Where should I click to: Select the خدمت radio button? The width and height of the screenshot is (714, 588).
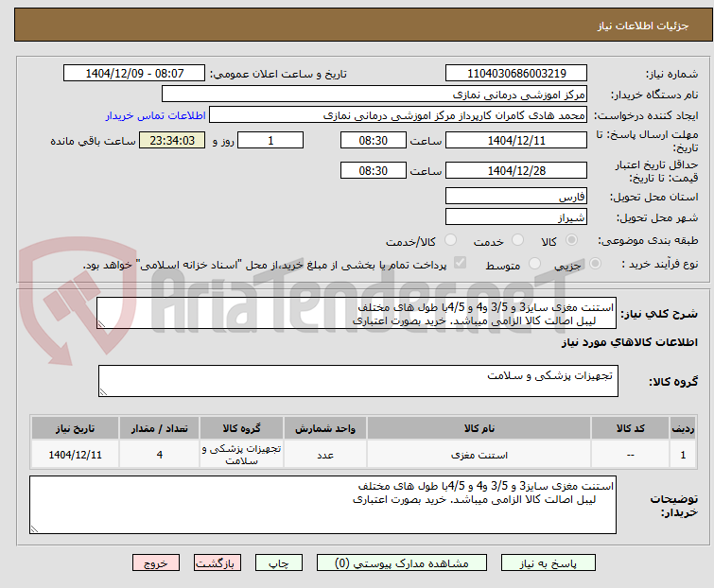(x=517, y=240)
